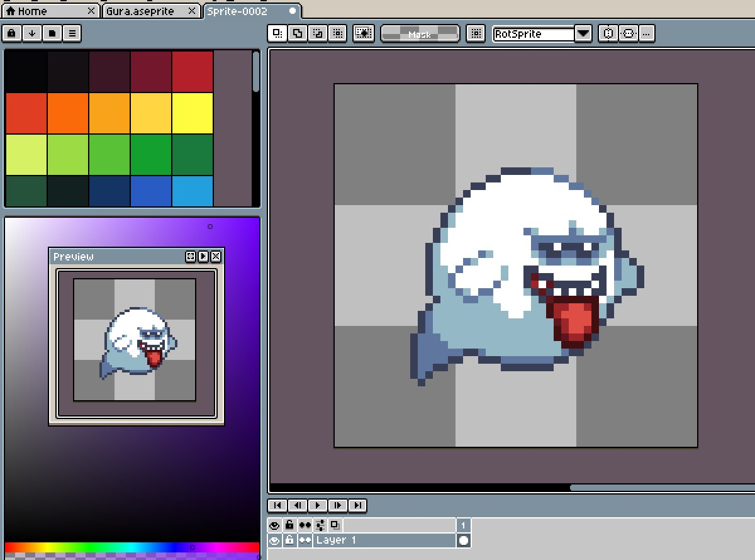Go to the next frame
Screen dimensions: 755x560
point(338,505)
